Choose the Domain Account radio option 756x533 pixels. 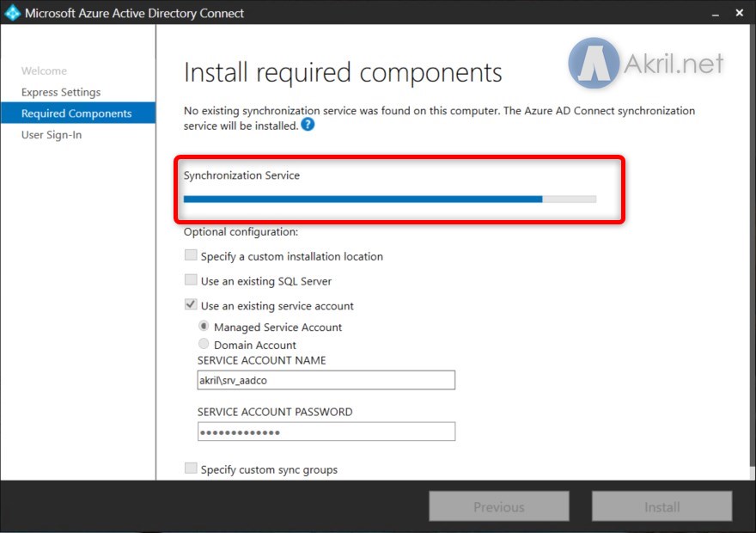tap(204, 344)
